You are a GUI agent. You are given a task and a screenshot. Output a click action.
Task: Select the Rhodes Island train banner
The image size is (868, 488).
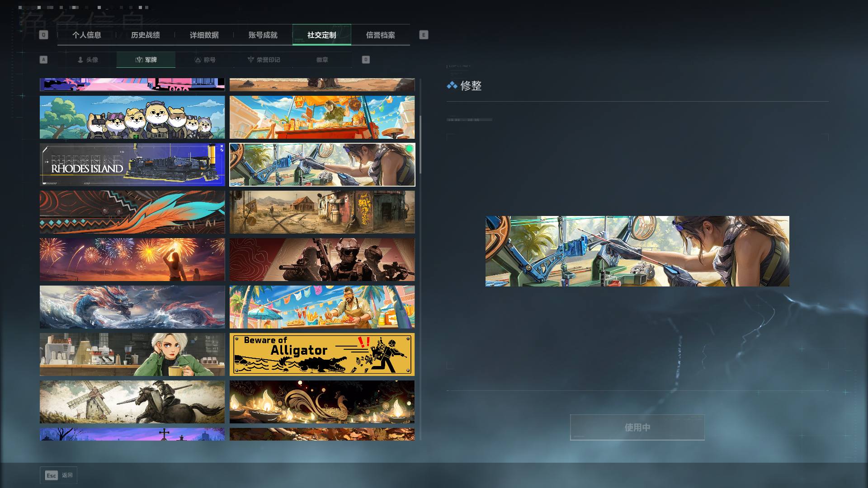pyautogui.click(x=132, y=164)
